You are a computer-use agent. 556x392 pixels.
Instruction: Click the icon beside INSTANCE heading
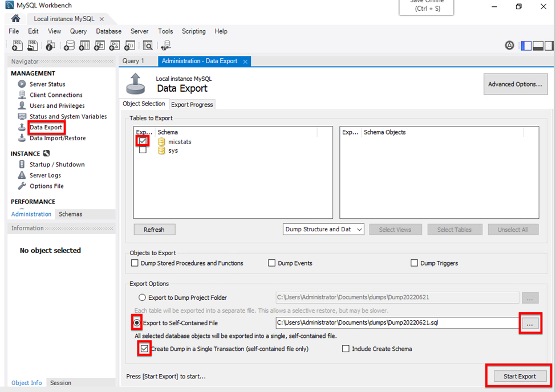(46, 153)
